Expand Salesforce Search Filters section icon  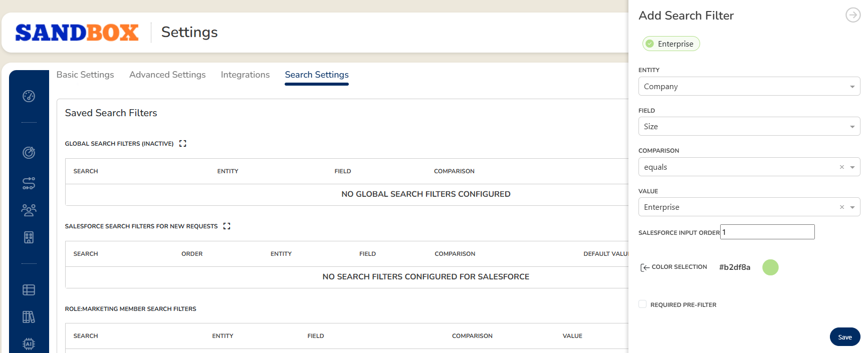pos(227,226)
